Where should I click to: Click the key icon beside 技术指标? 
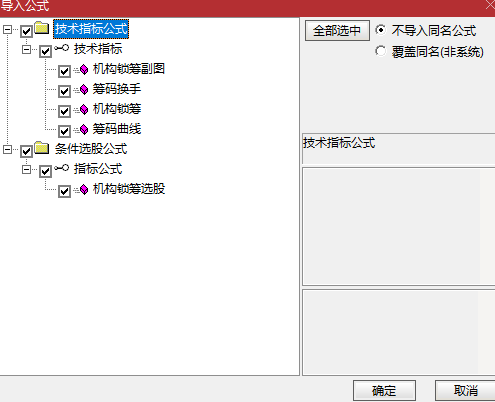(x=62, y=48)
